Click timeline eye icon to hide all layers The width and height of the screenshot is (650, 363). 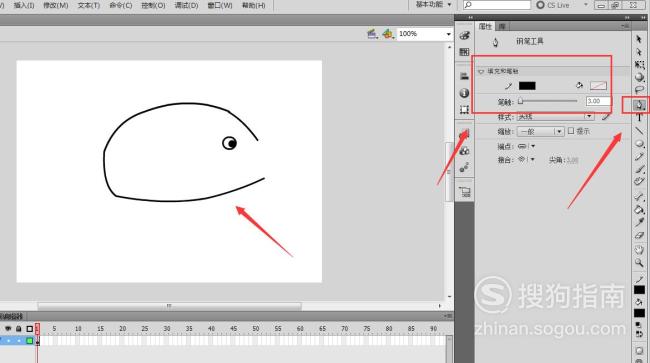[x=8, y=329]
